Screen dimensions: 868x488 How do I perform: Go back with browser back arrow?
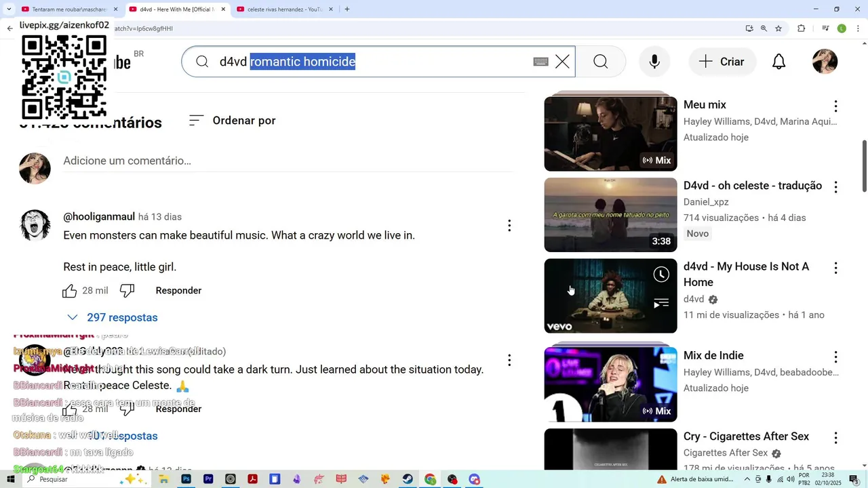click(9, 28)
